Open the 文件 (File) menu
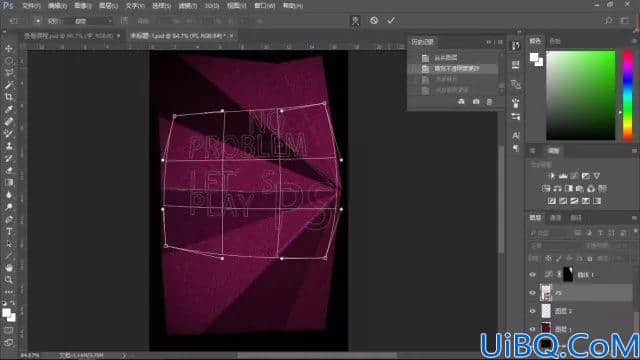 pyautogui.click(x=31, y=6)
